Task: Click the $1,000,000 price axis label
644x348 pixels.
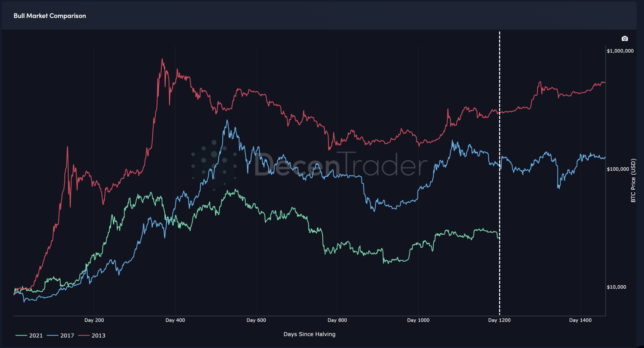Action: (620, 51)
